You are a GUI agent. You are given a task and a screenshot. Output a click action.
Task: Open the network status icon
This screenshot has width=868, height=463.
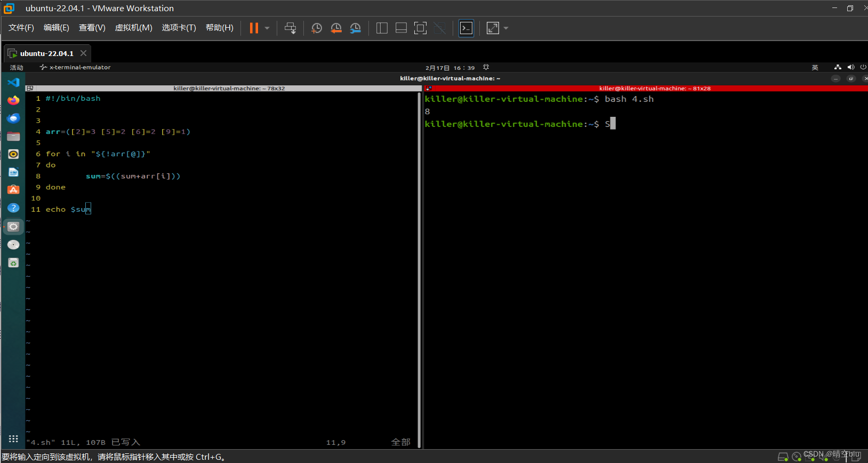tap(838, 67)
